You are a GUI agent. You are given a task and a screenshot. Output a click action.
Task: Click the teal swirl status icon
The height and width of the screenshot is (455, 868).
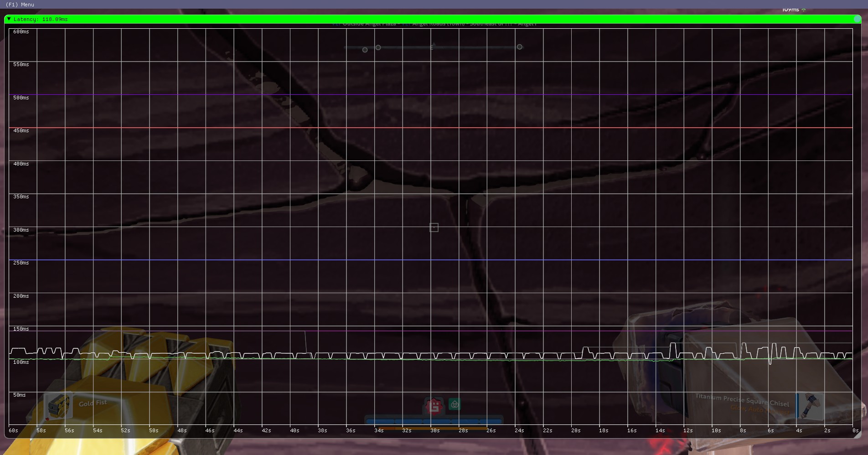(455, 404)
